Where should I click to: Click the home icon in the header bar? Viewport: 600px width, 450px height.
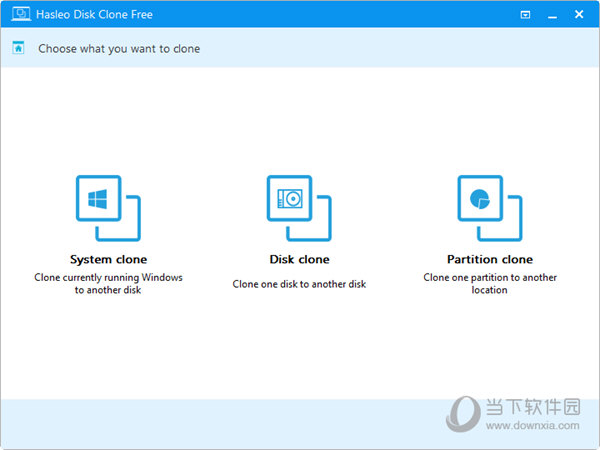pyautogui.click(x=18, y=48)
